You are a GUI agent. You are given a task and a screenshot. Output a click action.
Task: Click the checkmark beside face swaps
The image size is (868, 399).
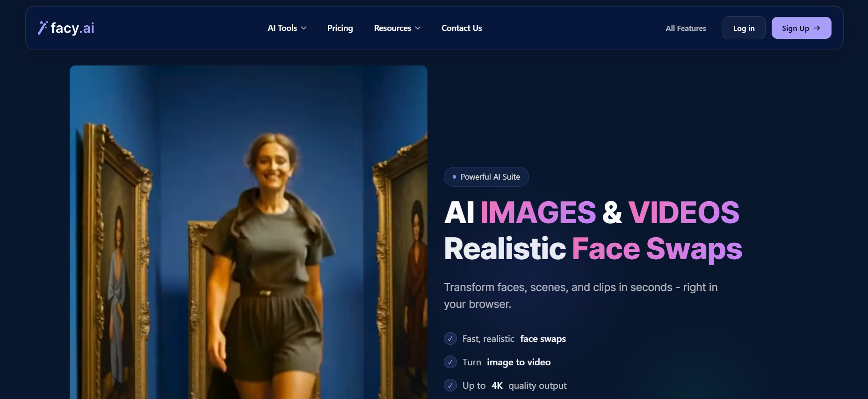(x=450, y=339)
